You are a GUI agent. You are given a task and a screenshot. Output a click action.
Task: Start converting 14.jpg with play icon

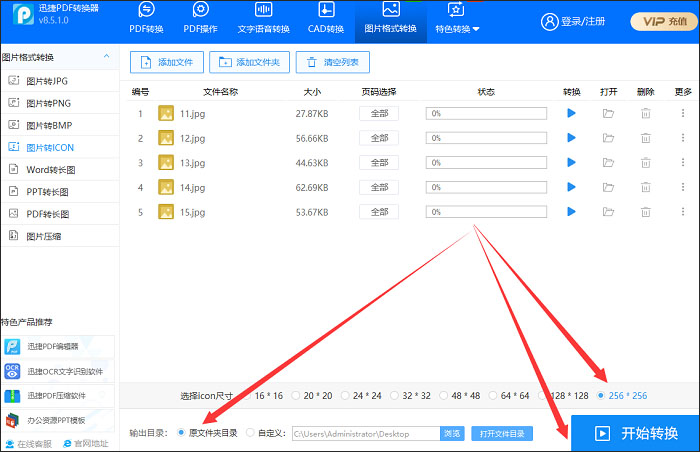coord(571,187)
